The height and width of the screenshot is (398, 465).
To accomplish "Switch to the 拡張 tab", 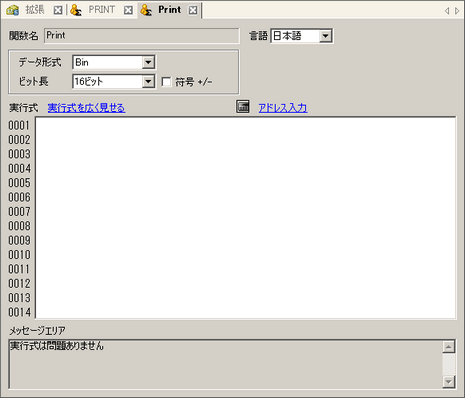I will tap(35, 10).
